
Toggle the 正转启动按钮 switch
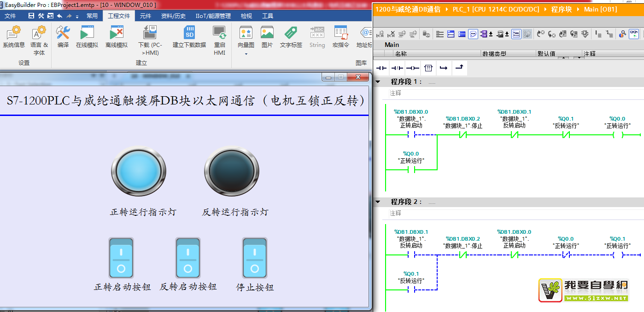point(121,258)
